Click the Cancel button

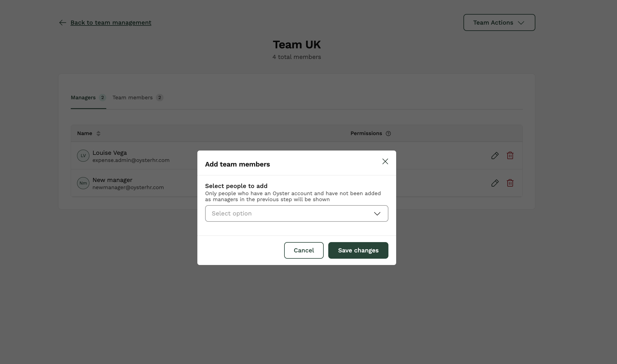click(x=304, y=250)
